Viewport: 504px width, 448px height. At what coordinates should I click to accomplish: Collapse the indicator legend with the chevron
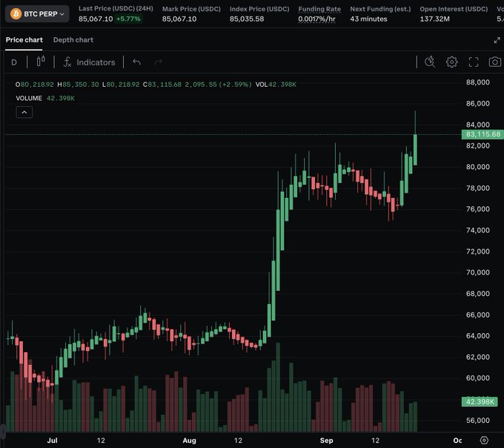coord(24,112)
